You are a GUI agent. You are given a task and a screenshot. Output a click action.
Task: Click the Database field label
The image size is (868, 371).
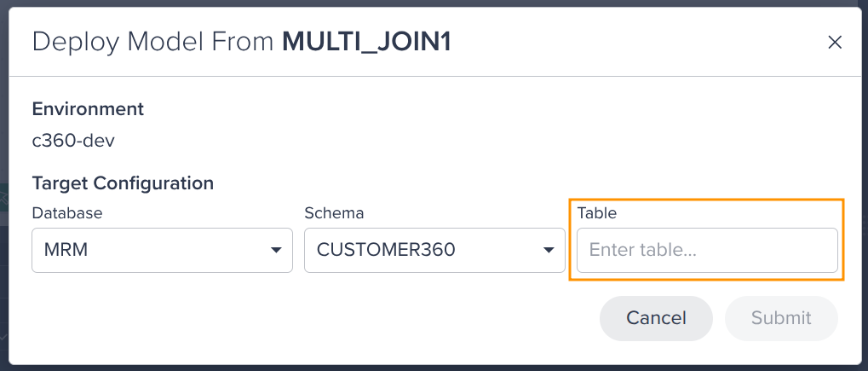coord(67,212)
